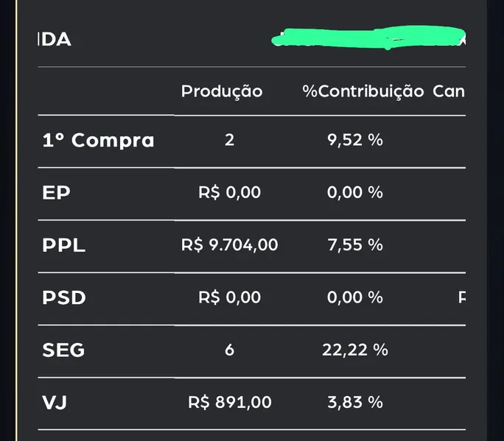504x441 pixels.
Task: Click the %Contribuição column header
Action: click(x=363, y=91)
